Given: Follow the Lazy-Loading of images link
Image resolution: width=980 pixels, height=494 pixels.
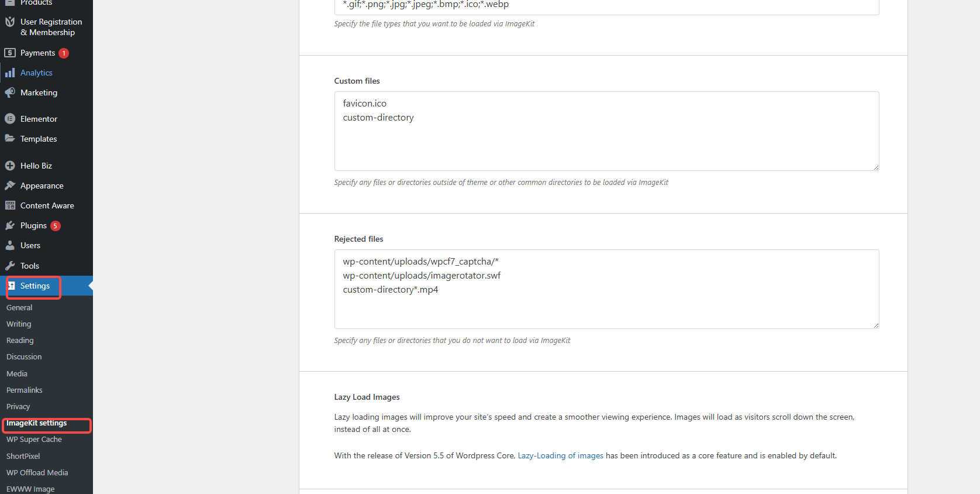Looking at the screenshot, I should click(560, 456).
